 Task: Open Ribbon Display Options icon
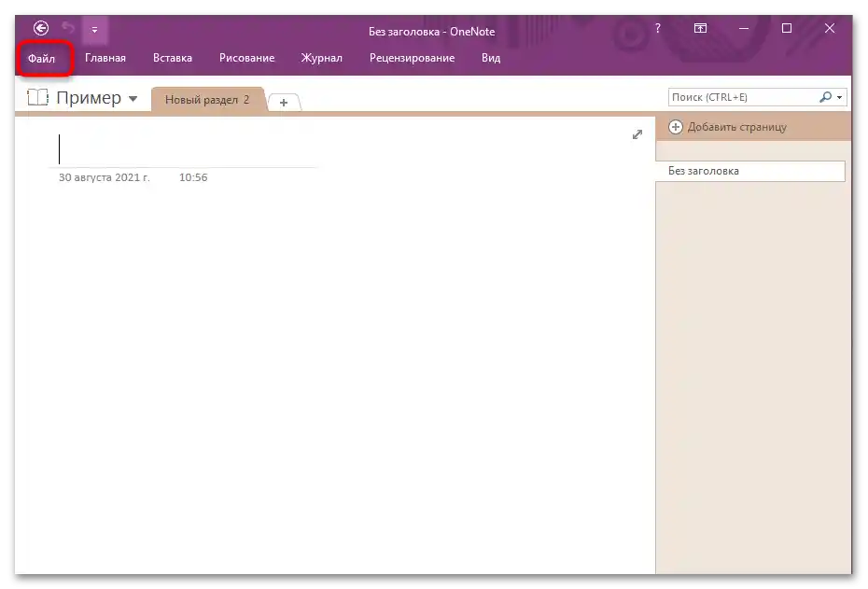coord(700,28)
